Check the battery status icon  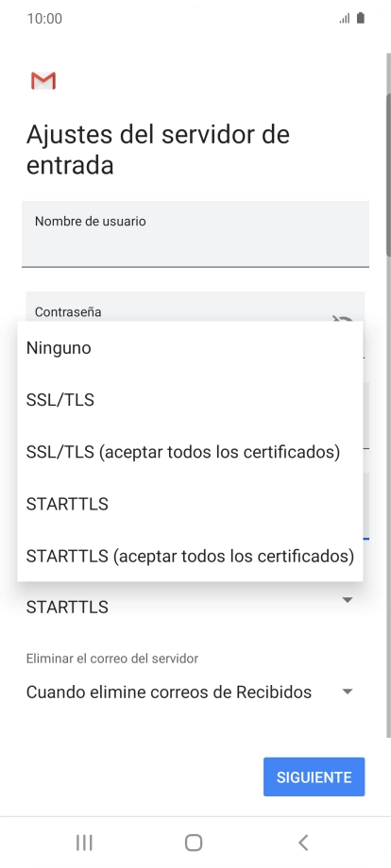click(361, 18)
